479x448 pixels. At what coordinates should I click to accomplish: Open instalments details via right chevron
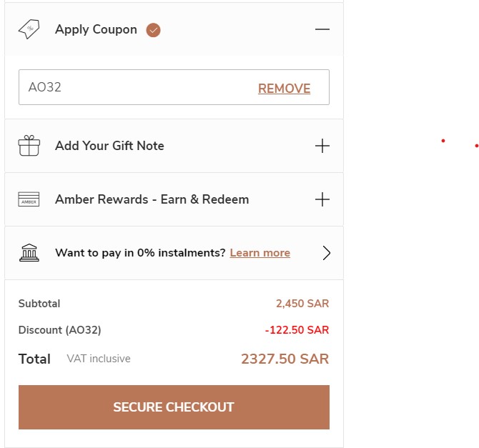[x=327, y=253]
